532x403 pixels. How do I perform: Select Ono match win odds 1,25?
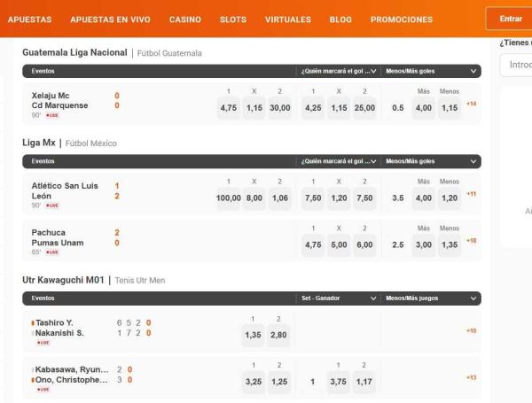coord(279,382)
